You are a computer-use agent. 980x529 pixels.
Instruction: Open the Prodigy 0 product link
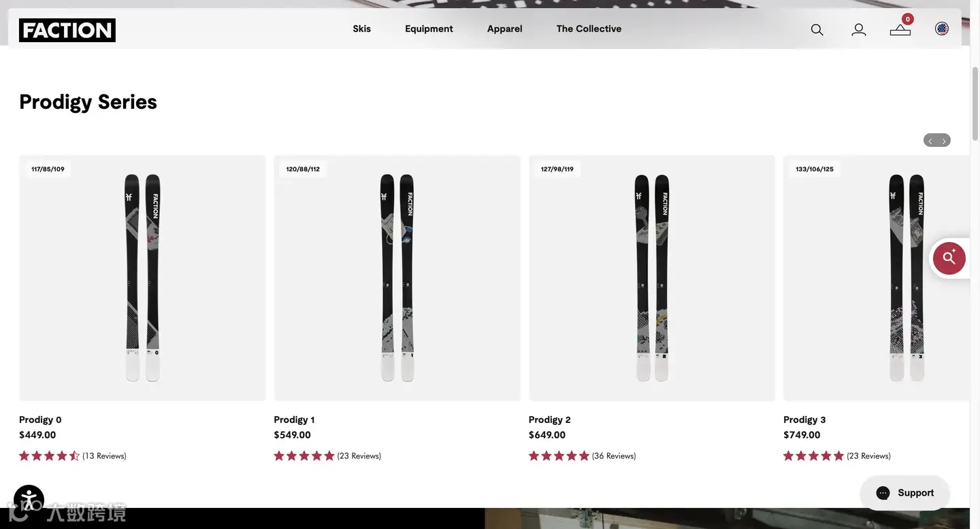(40, 420)
